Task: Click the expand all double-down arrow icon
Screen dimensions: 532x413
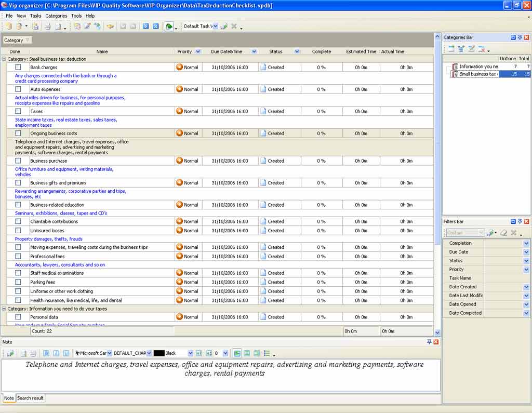Action: point(146,26)
